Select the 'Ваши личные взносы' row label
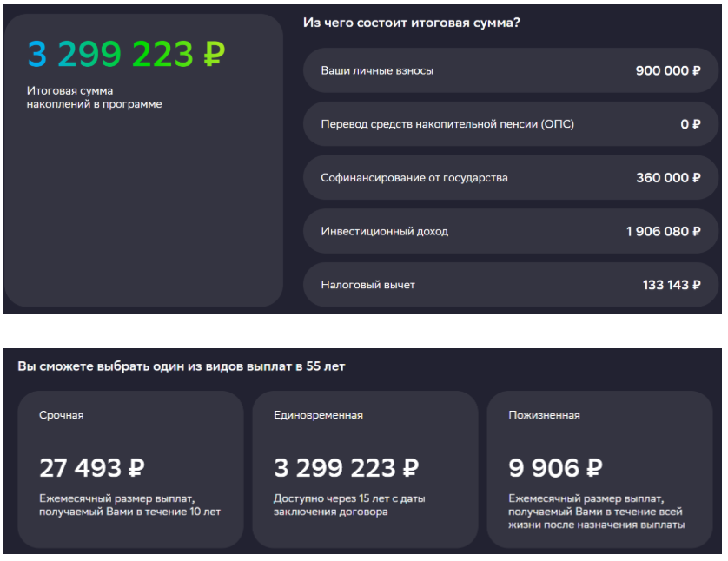728x561 pixels. pos(377,70)
